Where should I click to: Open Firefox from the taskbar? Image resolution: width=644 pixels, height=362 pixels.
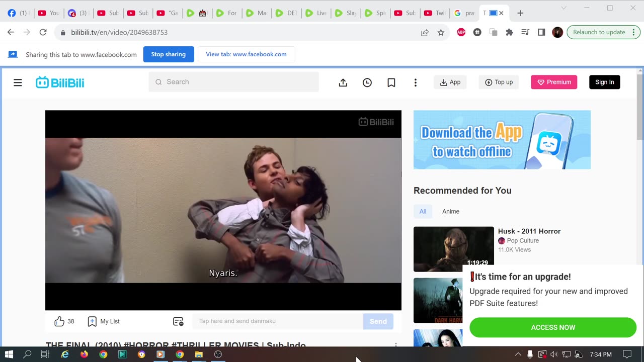[x=84, y=354]
